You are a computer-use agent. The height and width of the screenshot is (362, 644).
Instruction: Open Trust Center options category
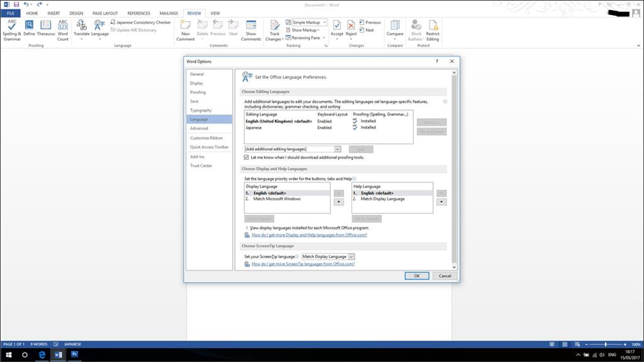[x=209, y=166]
